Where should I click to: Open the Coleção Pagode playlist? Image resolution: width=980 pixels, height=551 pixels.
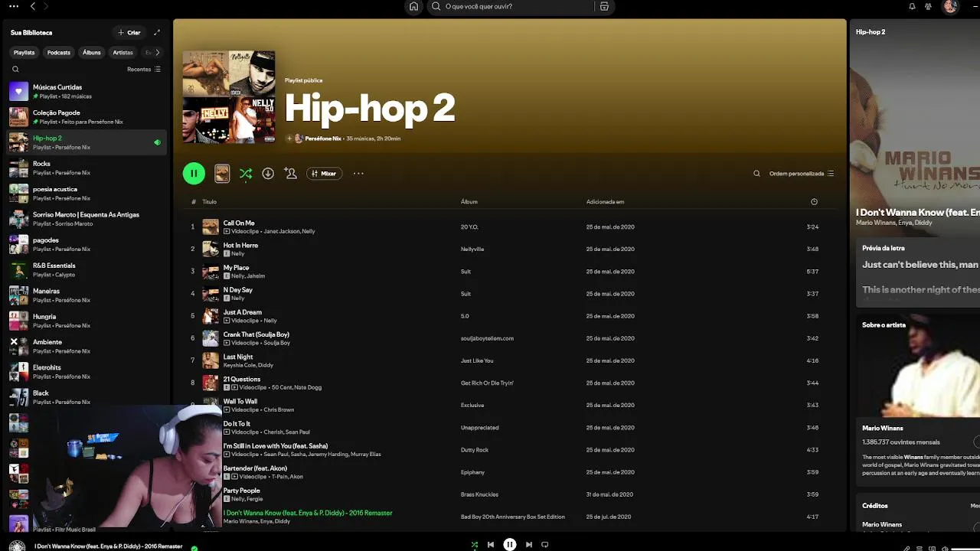coord(85,117)
